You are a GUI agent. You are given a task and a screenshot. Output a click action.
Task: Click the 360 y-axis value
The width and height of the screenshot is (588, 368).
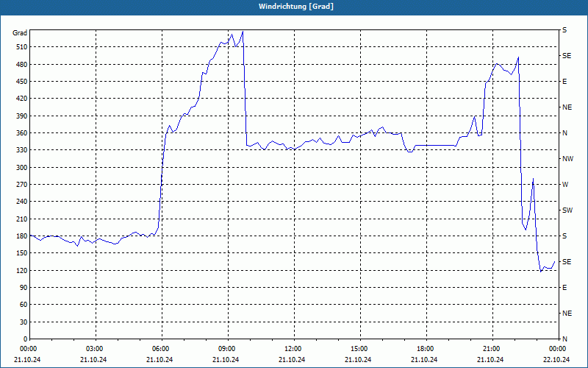[x=22, y=133]
